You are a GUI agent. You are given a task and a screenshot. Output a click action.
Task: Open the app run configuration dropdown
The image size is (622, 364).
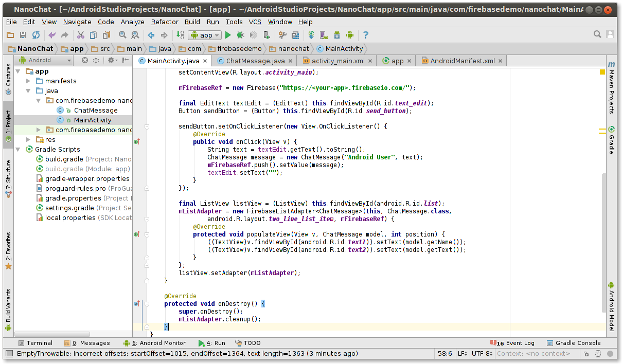tap(205, 35)
